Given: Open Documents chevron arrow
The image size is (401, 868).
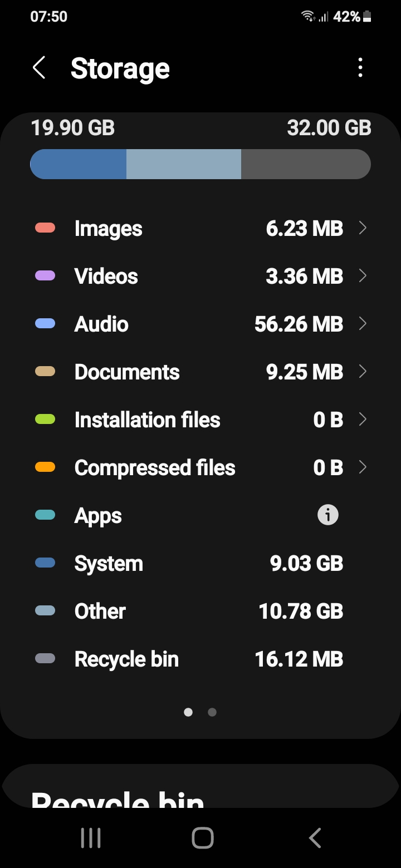Looking at the screenshot, I should 363,372.
